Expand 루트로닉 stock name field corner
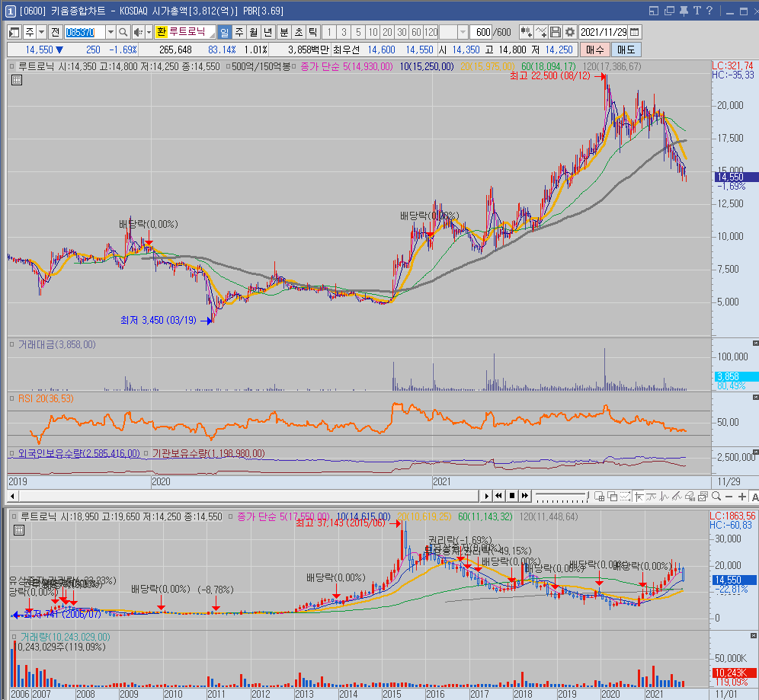 [212, 34]
